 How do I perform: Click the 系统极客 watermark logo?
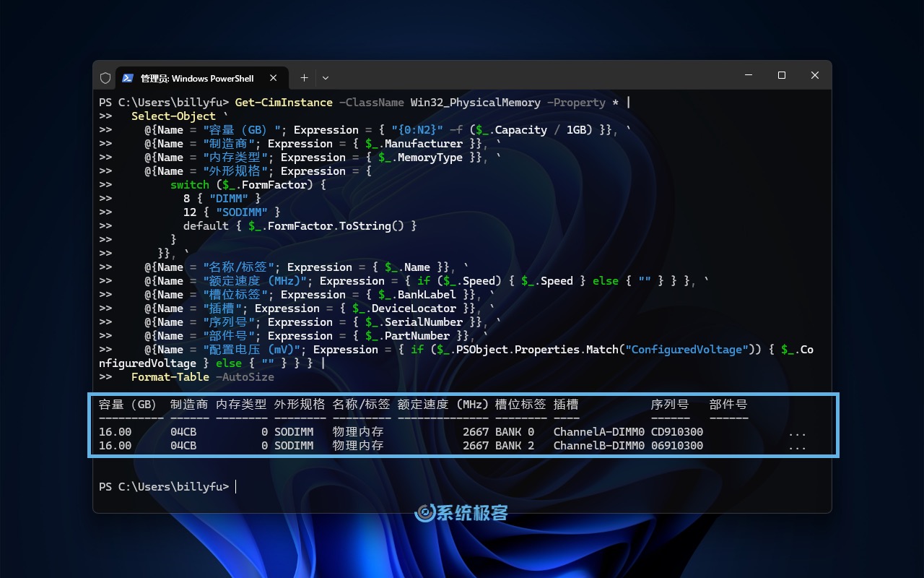click(461, 513)
